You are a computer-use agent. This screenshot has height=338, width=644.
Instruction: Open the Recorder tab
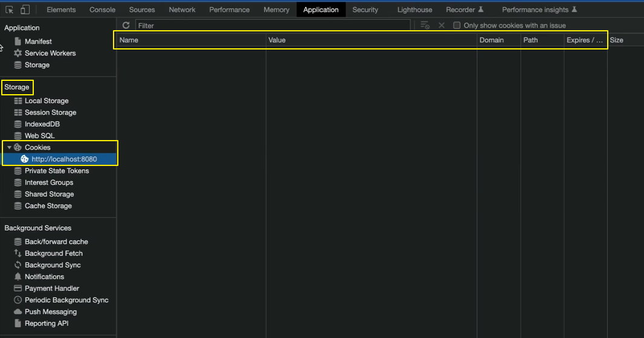coord(465,10)
